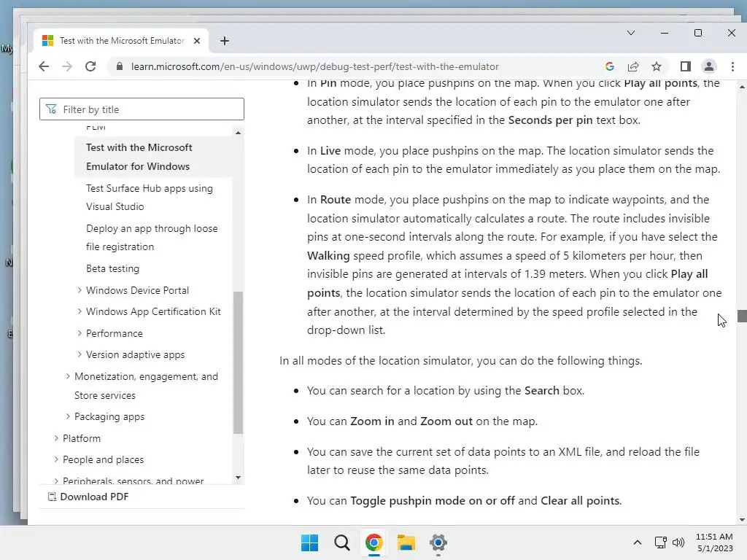The height and width of the screenshot is (560, 747).
Task: Open Settings from the taskbar
Action: (x=438, y=542)
